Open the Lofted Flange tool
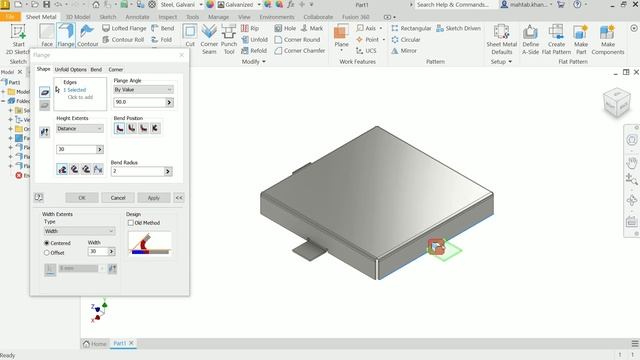The image size is (640, 360). [x=124, y=28]
